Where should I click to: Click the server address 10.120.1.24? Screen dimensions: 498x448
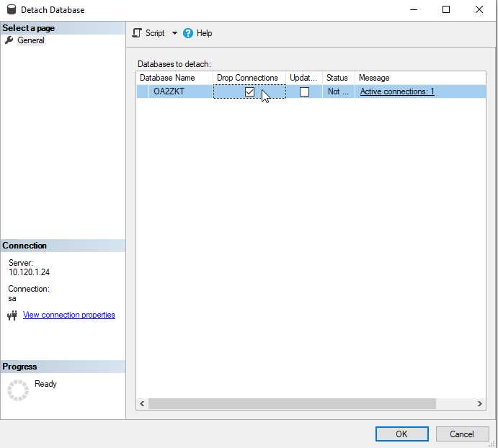click(29, 272)
